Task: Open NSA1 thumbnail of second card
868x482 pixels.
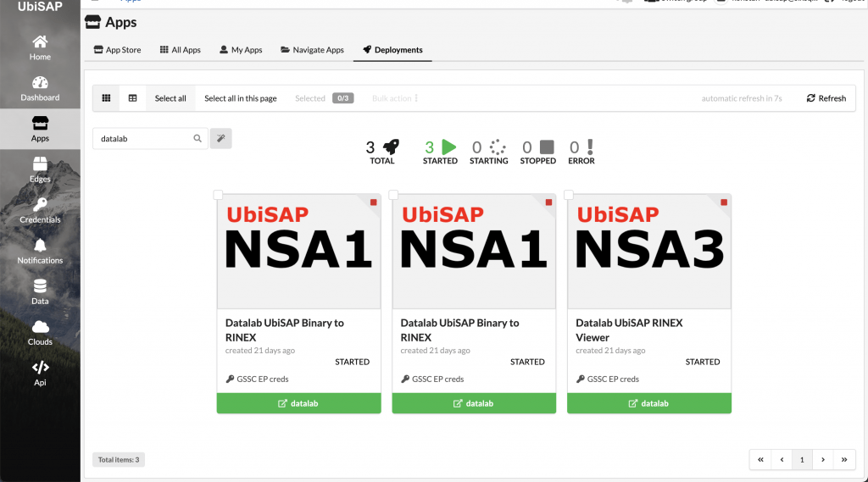Action: (x=474, y=252)
